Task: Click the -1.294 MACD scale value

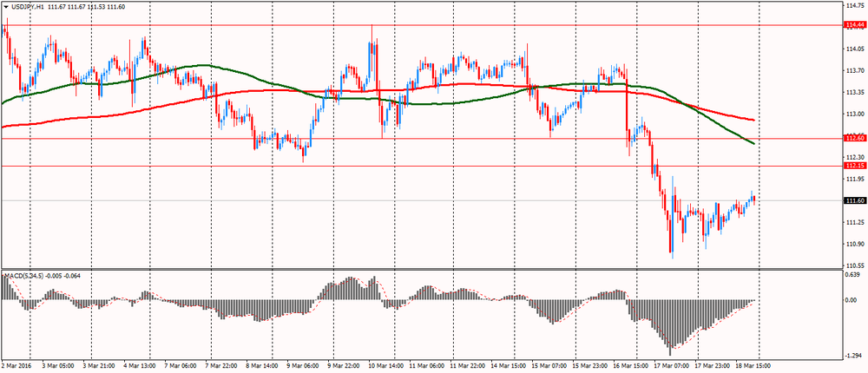Action: click(854, 356)
